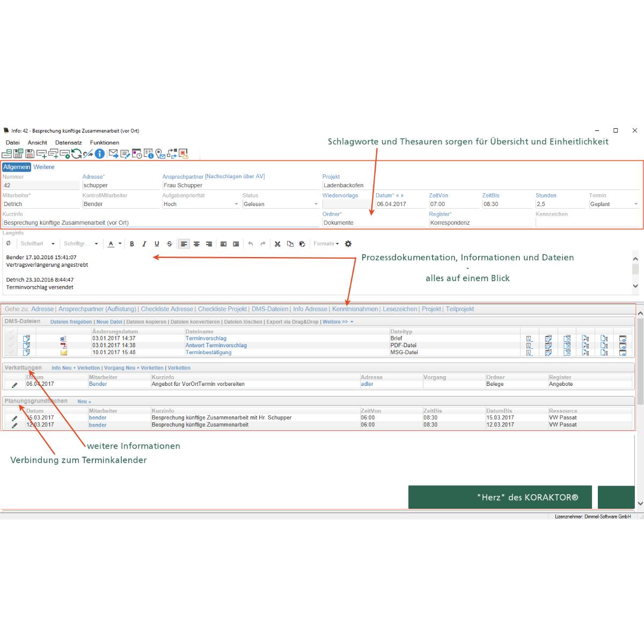Open the font color dropdown arrow
Image resolution: width=644 pixels, height=644 pixels.
coord(120,244)
